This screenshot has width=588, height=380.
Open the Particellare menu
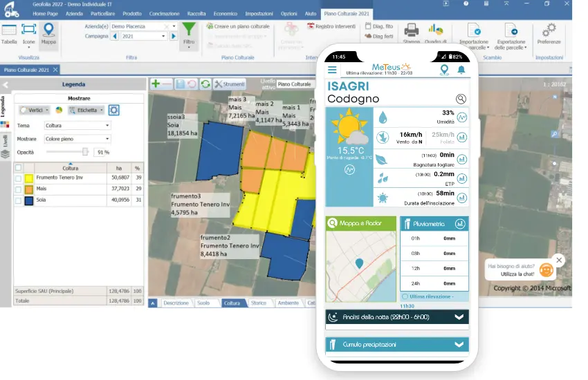[x=103, y=14]
